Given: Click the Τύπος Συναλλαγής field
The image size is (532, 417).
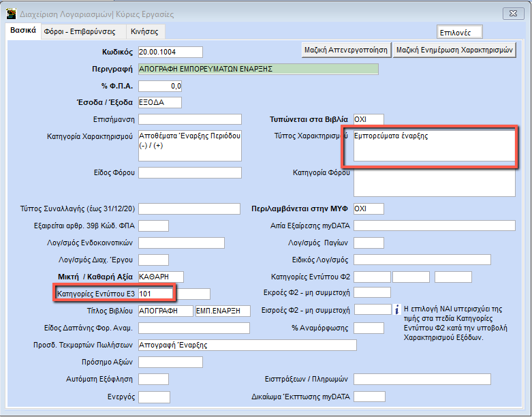Looking at the screenshot, I should (x=189, y=208).
